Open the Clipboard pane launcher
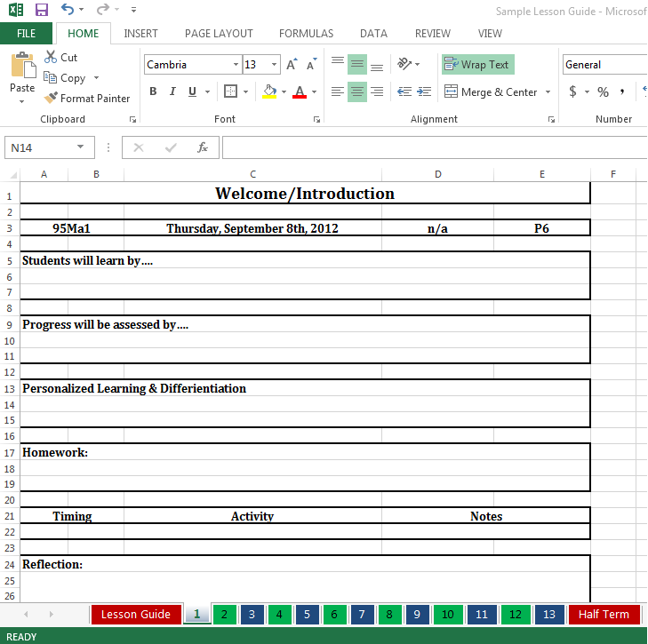Viewport: 648px width, 644px height. (x=132, y=119)
